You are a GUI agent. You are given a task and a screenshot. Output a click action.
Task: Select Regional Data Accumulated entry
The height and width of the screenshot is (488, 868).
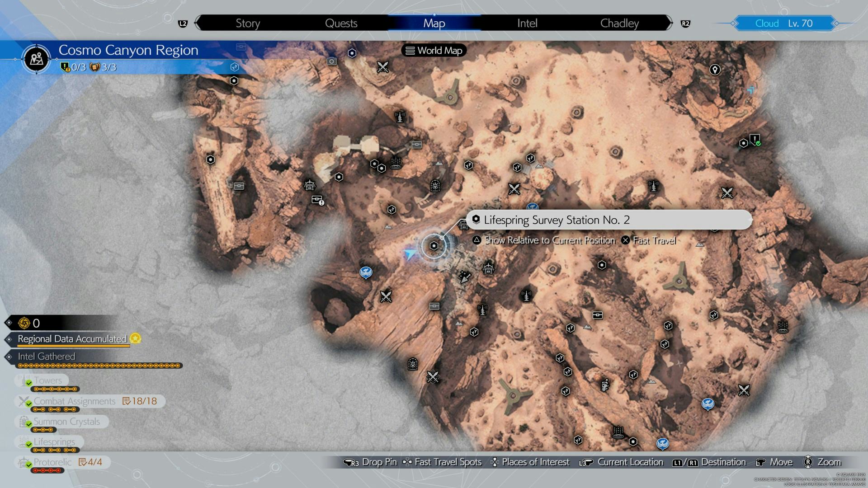coord(72,339)
